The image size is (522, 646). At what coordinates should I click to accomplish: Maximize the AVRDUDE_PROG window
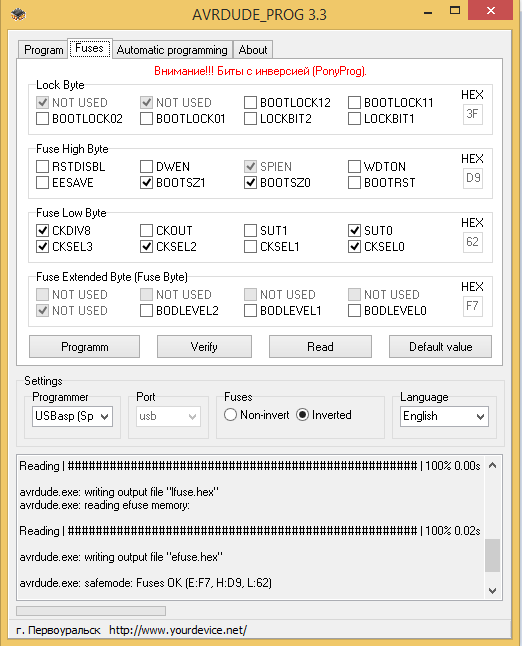(455, 11)
